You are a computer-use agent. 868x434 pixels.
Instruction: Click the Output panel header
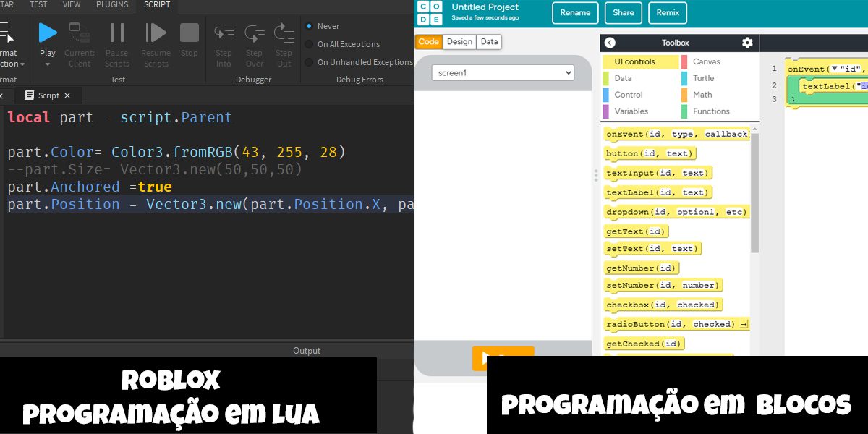pos(307,351)
